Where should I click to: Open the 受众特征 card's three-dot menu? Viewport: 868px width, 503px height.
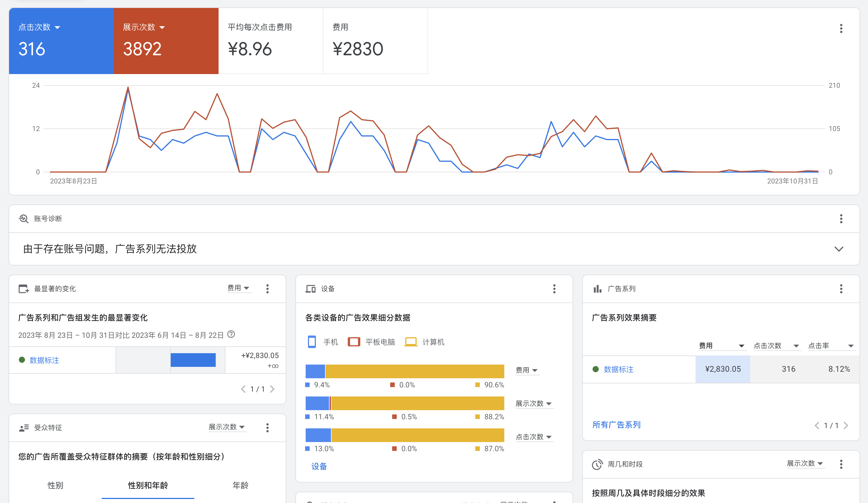click(267, 428)
